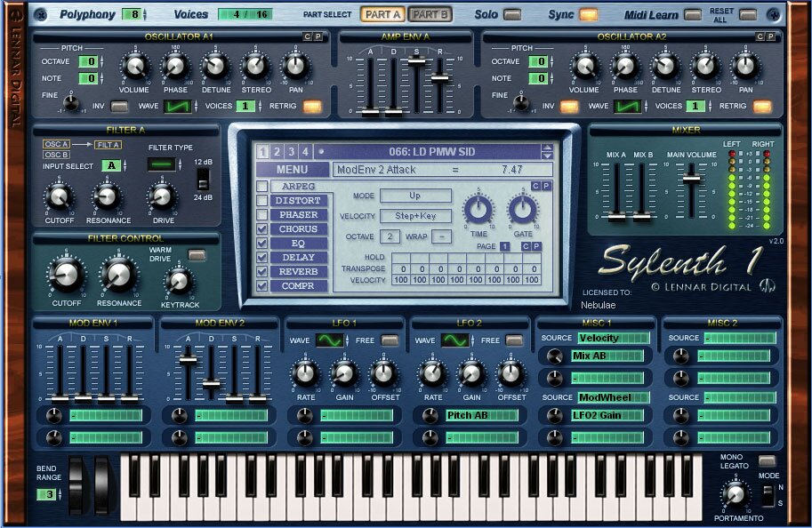Click arpeggiator Gate knob
The height and width of the screenshot is (528, 812).
coord(523,210)
